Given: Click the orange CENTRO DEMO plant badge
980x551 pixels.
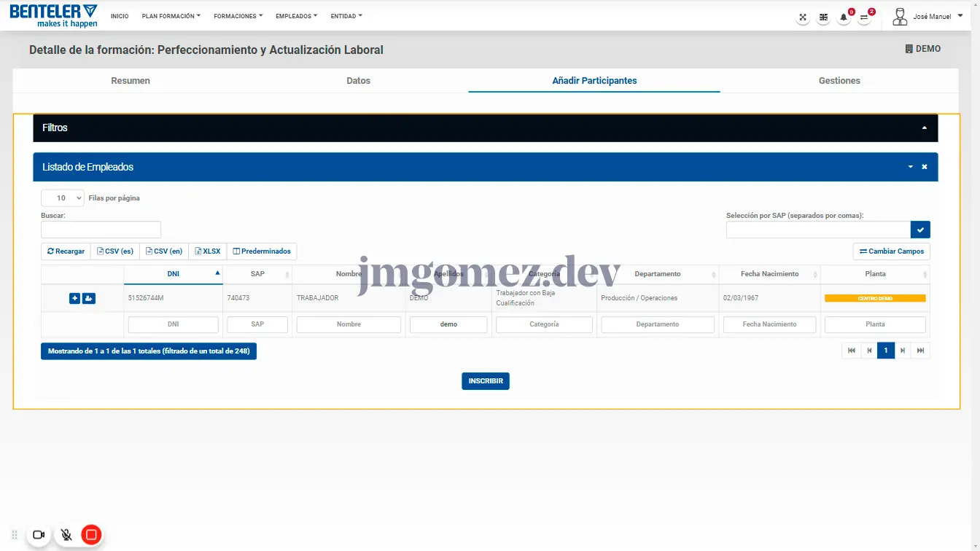Looking at the screenshot, I should point(875,298).
